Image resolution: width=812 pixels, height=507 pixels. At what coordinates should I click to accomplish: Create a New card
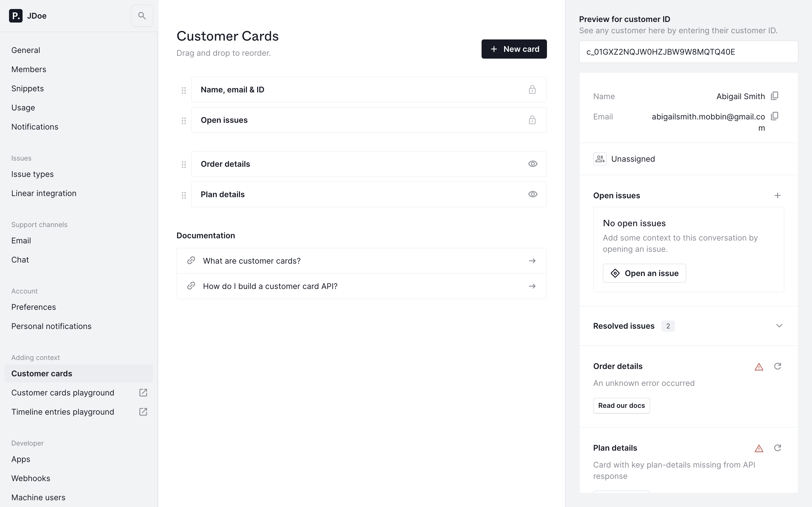[x=514, y=49]
